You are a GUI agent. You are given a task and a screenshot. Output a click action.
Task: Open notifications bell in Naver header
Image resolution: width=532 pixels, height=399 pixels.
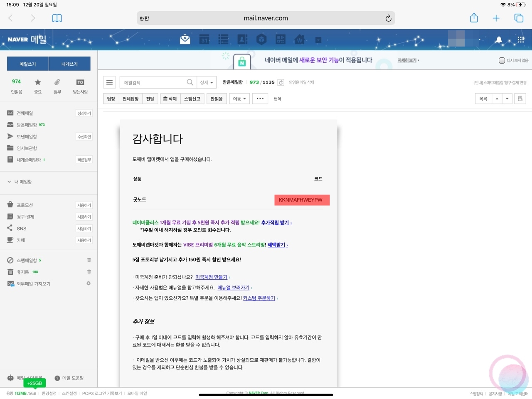pyautogui.click(x=498, y=40)
